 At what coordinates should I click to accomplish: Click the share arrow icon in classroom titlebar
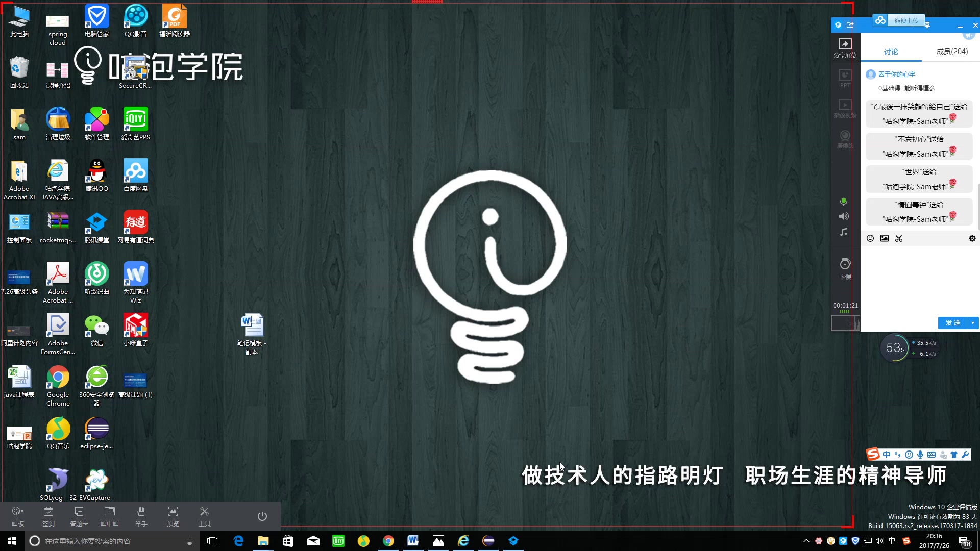(x=850, y=25)
